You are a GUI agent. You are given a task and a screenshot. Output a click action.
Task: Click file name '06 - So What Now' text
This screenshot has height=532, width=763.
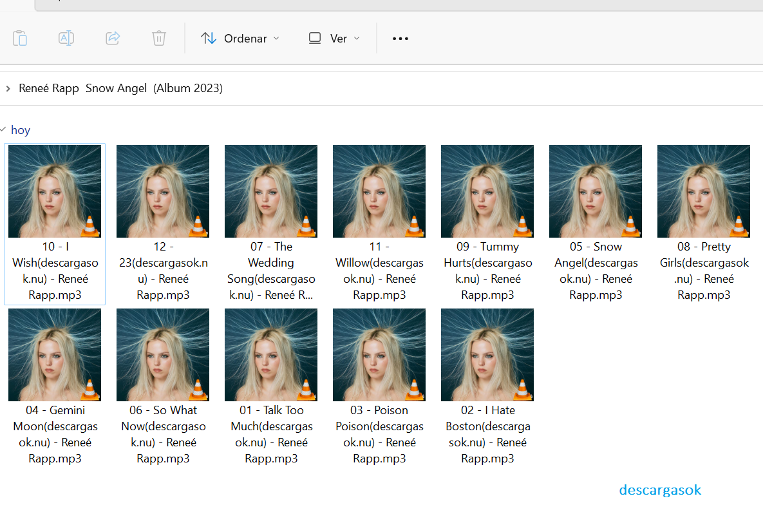(x=163, y=434)
